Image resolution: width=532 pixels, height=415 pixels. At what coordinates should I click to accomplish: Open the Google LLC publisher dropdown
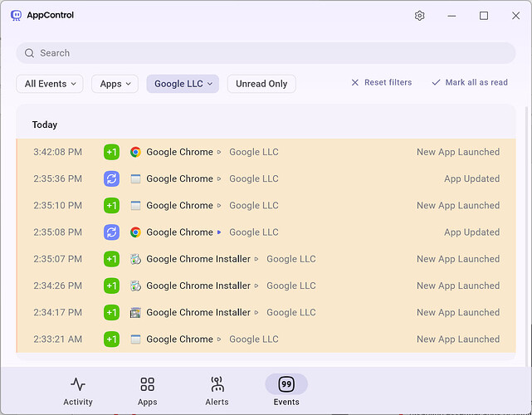tap(183, 84)
